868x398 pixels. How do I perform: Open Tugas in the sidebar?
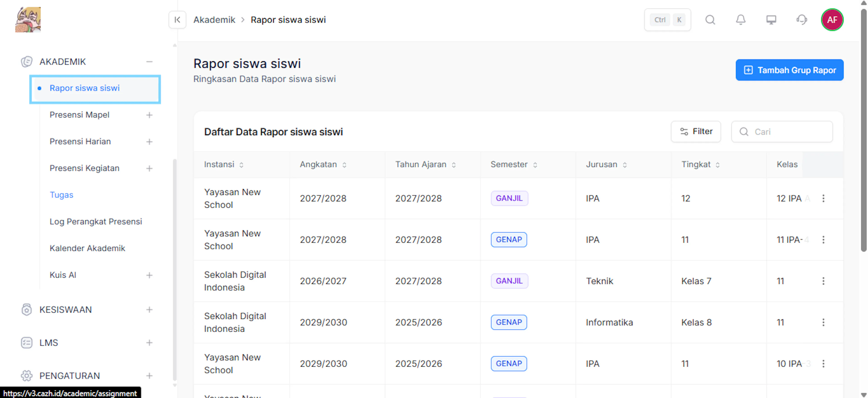(61, 195)
